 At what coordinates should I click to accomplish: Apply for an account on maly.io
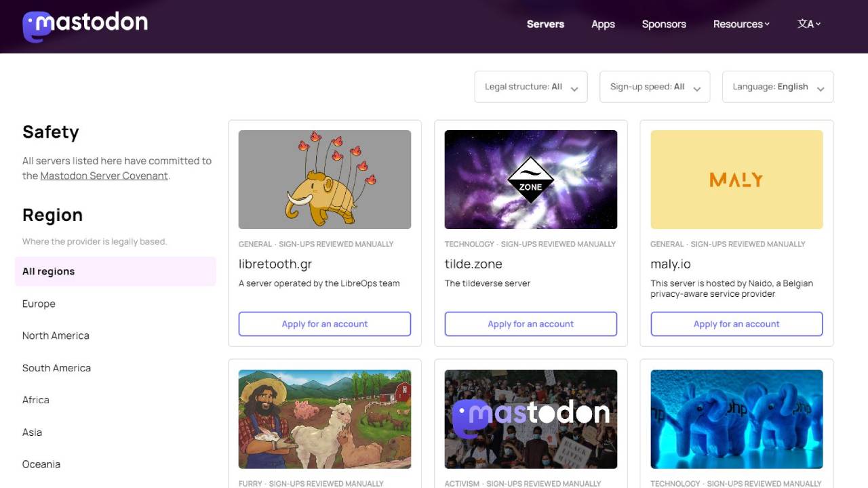coord(736,324)
